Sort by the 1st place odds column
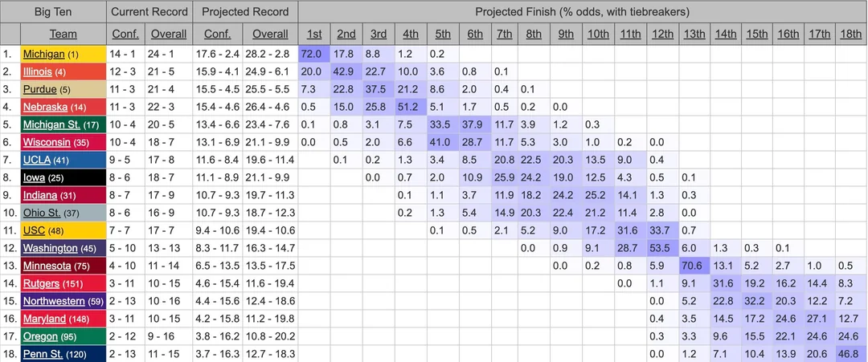Screen dimensions: 868x362 tap(313, 34)
